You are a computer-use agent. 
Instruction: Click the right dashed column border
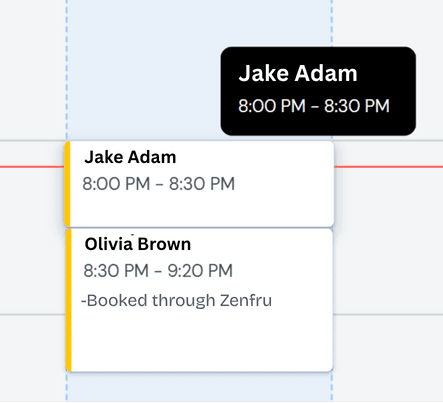coord(332,22)
